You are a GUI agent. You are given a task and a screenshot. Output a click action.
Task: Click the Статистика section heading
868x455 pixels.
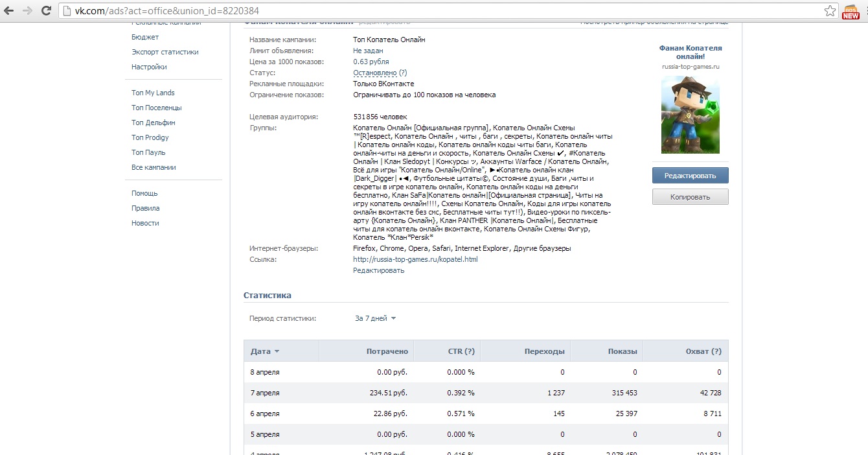coord(268,295)
